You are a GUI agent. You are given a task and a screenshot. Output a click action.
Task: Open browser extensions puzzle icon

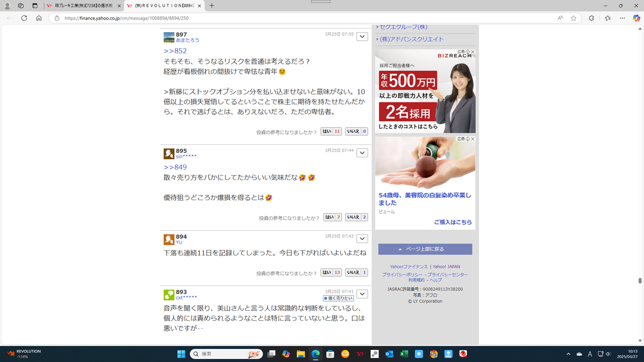(x=591, y=18)
